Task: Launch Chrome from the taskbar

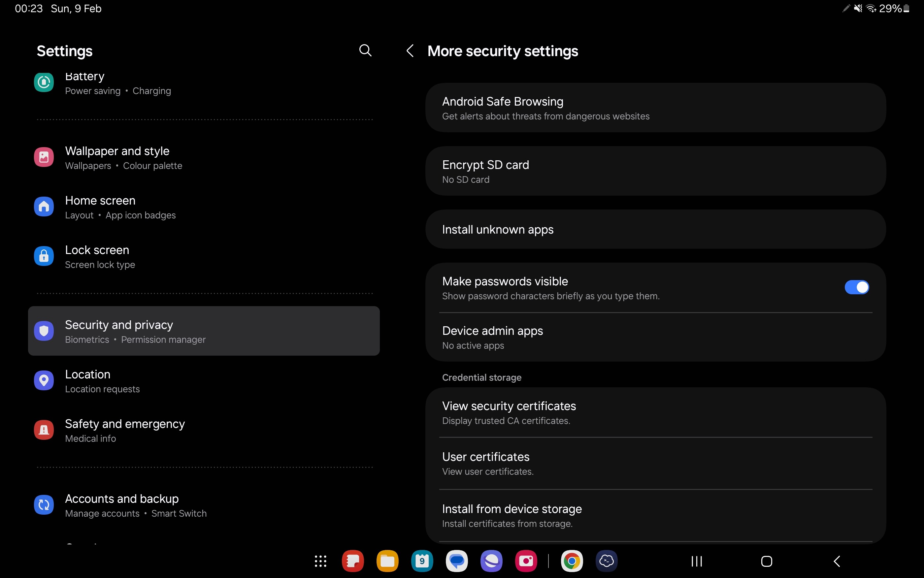Action: pos(572,561)
